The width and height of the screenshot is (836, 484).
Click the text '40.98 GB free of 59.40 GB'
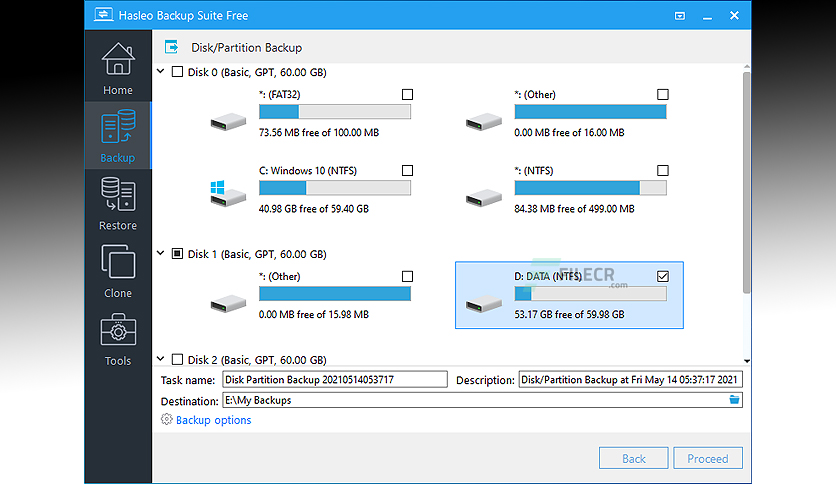point(314,209)
